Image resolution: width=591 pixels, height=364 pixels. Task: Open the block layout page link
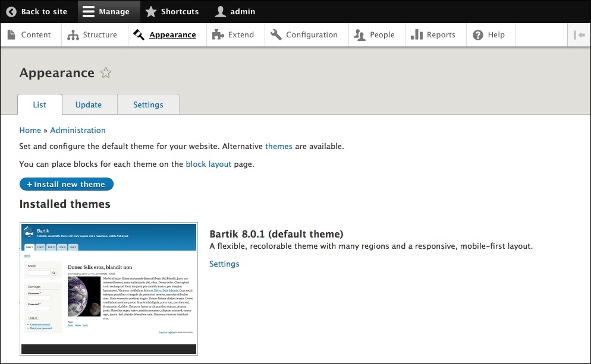(209, 164)
